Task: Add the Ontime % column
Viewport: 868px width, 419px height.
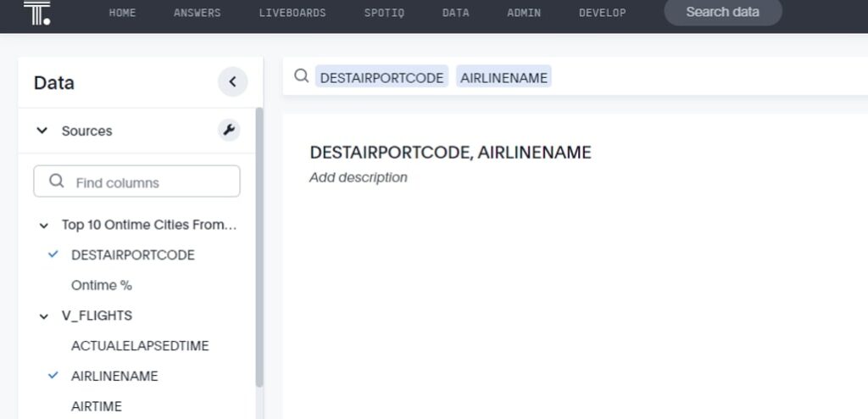Action: [101, 285]
